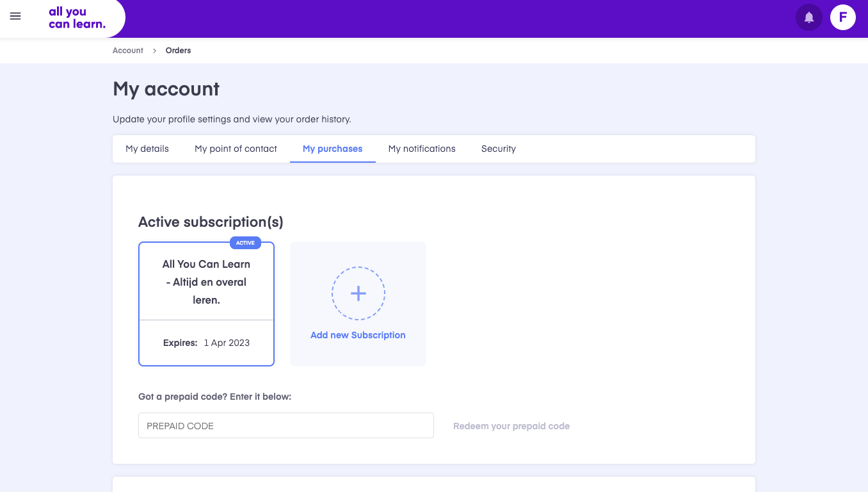Viewport: 868px width, 492px height.
Task: Click the Active subscription(s) heading
Action: [x=211, y=222]
